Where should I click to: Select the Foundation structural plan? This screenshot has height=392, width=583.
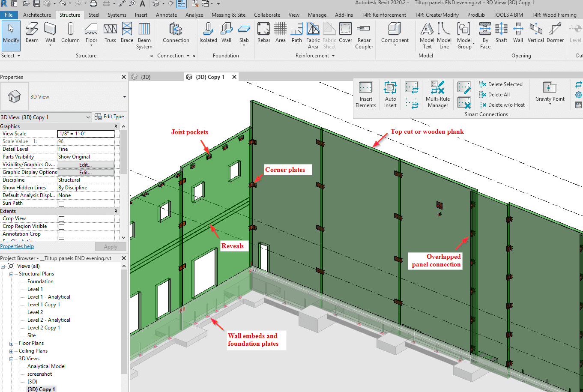coord(40,281)
